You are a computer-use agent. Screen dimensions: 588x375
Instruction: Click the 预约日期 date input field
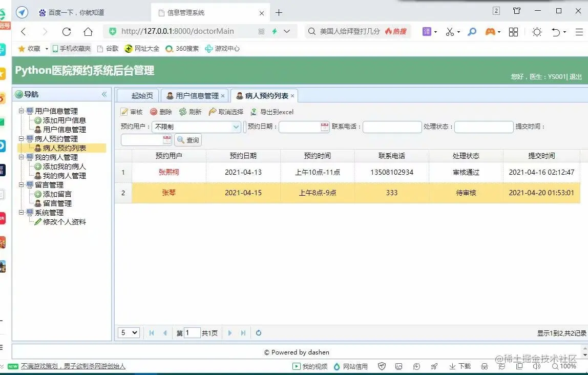point(300,127)
